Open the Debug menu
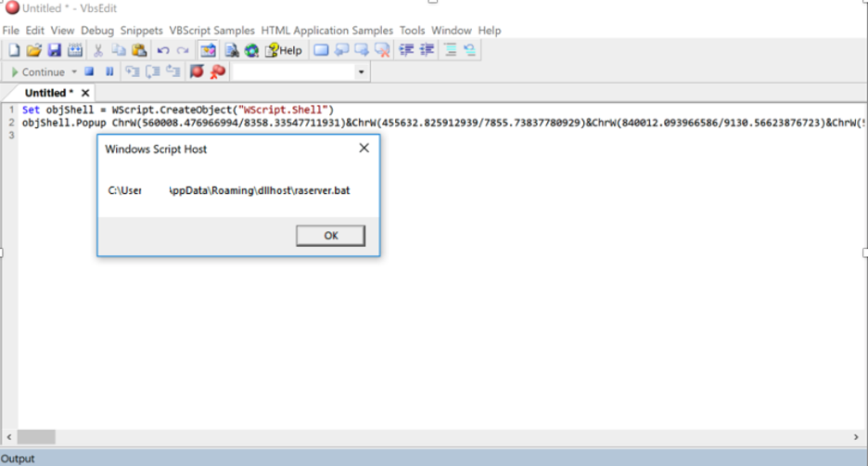Viewport: 868px width, 466px height. 97,31
